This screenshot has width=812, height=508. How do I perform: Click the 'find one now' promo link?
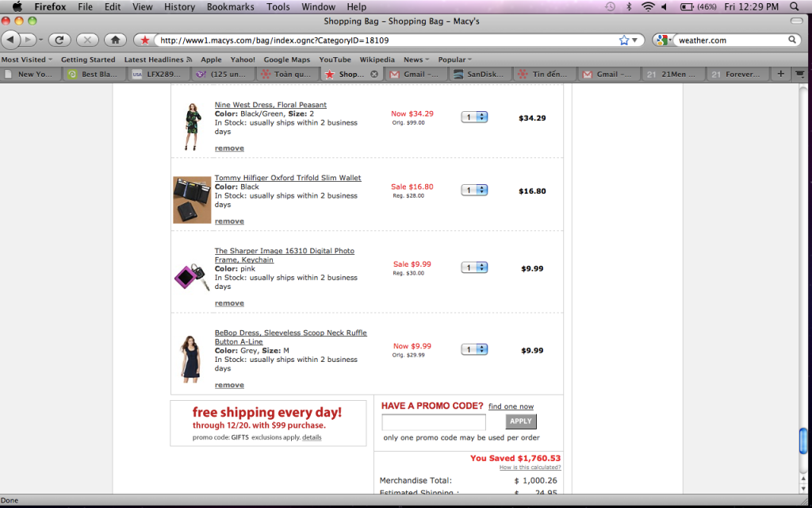click(511, 406)
